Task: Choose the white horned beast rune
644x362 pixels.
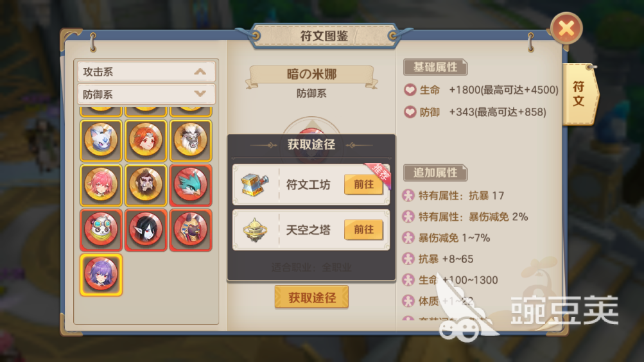Action: [x=191, y=141]
